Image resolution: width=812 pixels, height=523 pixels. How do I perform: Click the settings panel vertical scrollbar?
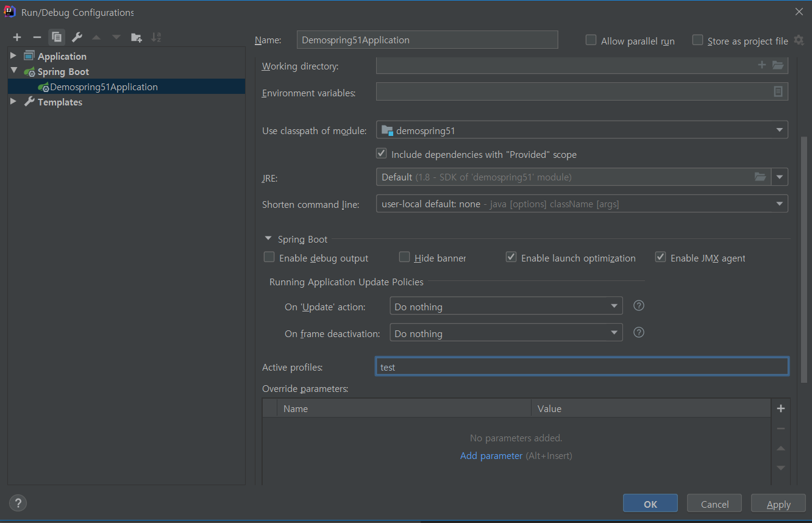click(803, 259)
